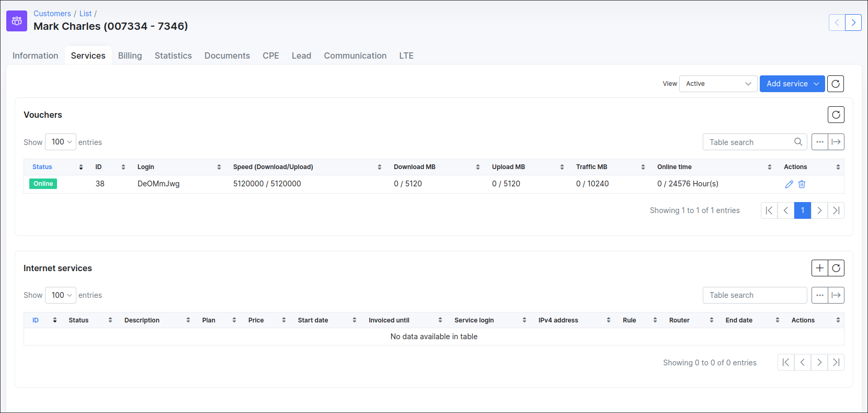
Task: Open the Statistics tab
Action: coord(173,55)
